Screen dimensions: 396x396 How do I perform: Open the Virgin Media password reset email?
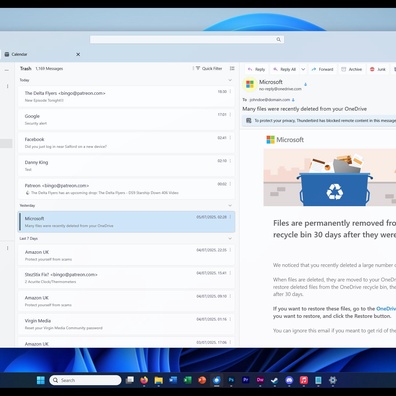coord(126,324)
